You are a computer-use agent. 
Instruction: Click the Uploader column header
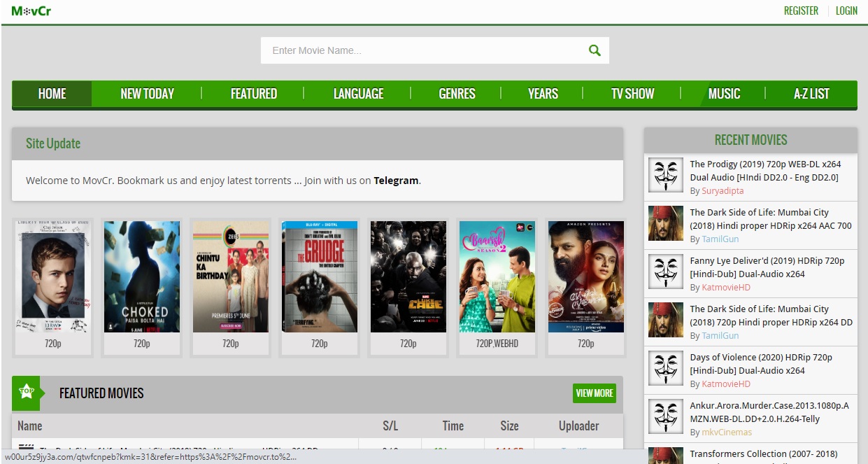[x=579, y=426]
